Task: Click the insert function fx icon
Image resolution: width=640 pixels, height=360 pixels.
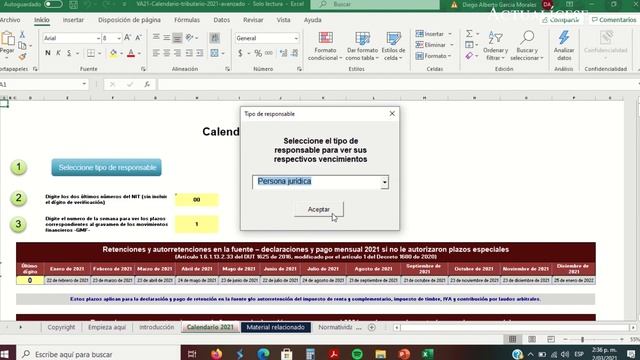Action: pos(147,84)
